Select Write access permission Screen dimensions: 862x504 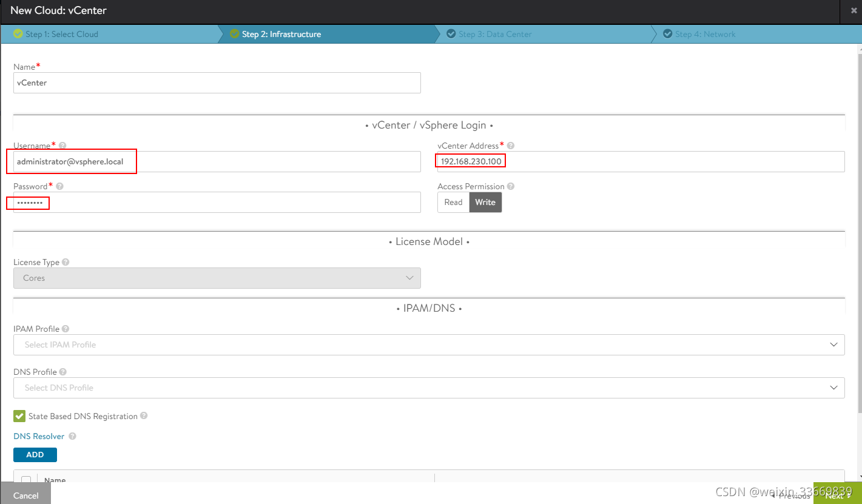tap(485, 203)
